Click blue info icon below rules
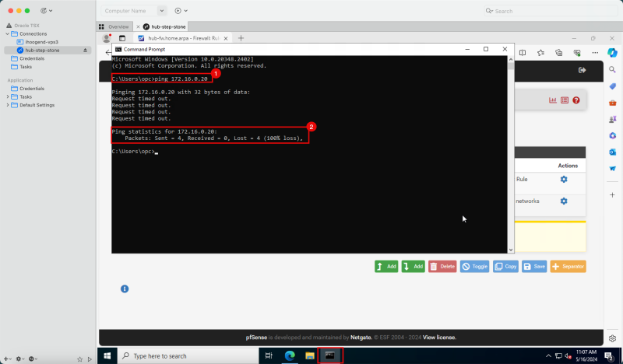This screenshot has height=364, width=623. point(124,289)
